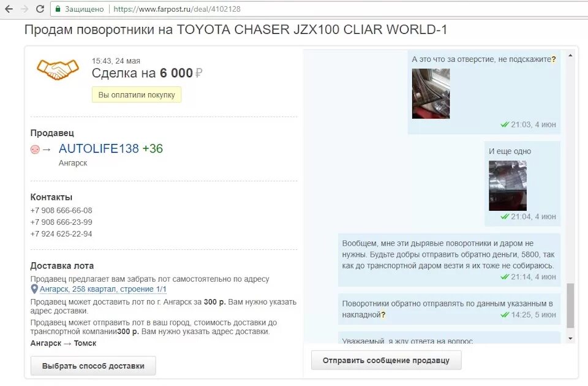Screen dimensions: 588x386
Task: Open address link Ангарск, 258 квартал
Action: pos(103,289)
